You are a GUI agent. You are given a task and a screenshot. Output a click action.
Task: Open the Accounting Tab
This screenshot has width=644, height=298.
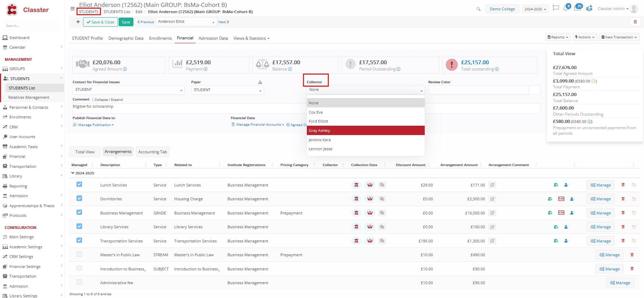click(152, 152)
